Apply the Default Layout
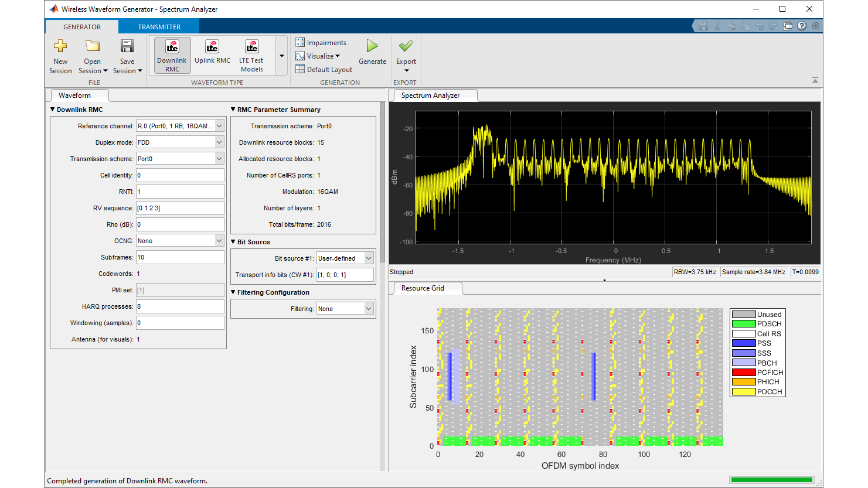The width and height of the screenshot is (868, 488). tap(324, 69)
